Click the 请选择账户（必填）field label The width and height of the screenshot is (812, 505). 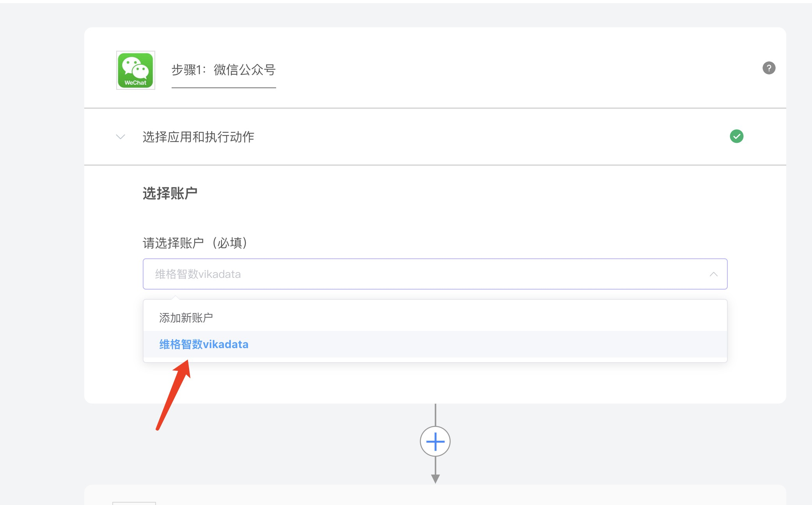(x=195, y=243)
